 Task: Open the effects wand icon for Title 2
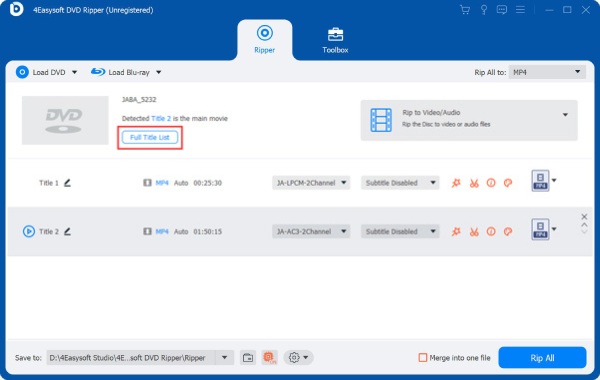click(x=456, y=232)
